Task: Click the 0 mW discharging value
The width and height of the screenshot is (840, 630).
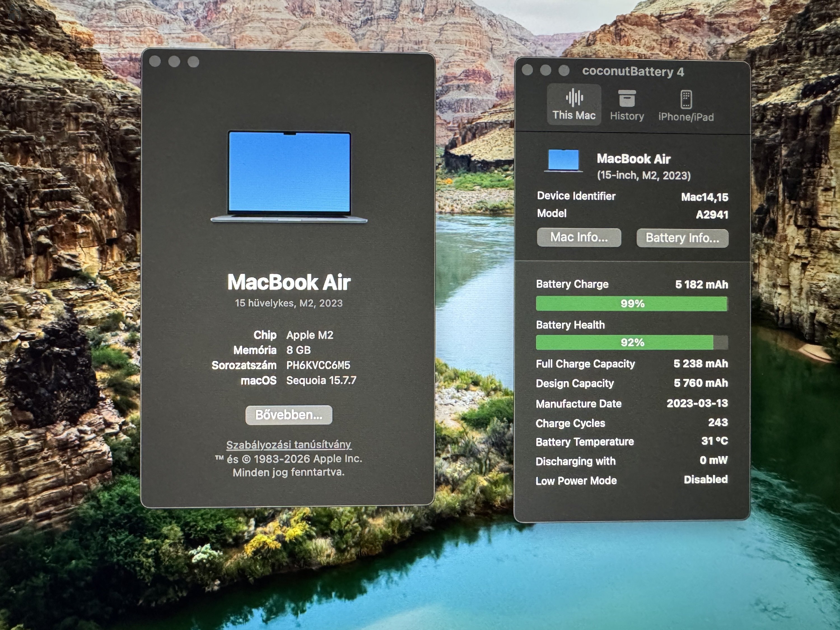Action: [x=713, y=460]
